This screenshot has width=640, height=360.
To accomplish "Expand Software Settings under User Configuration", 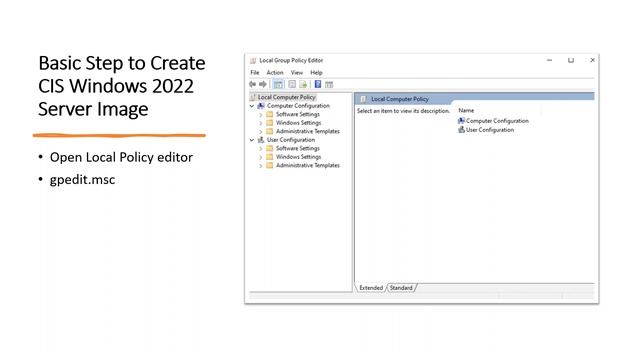I will click(260, 149).
